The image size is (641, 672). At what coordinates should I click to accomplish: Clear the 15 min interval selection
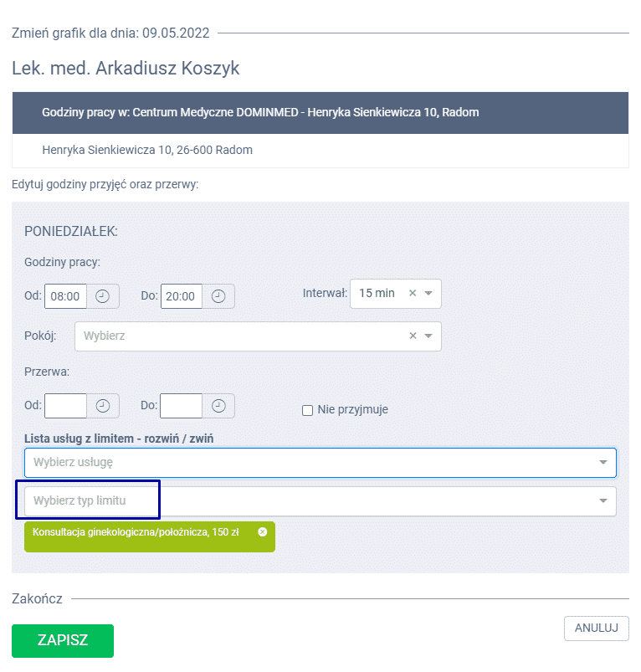click(412, 294)
